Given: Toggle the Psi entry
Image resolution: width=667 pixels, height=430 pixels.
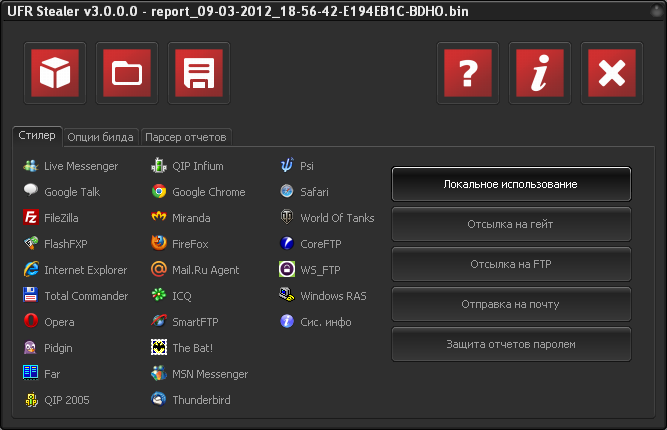Looking at the screenshot, I should tap(297, 166).
